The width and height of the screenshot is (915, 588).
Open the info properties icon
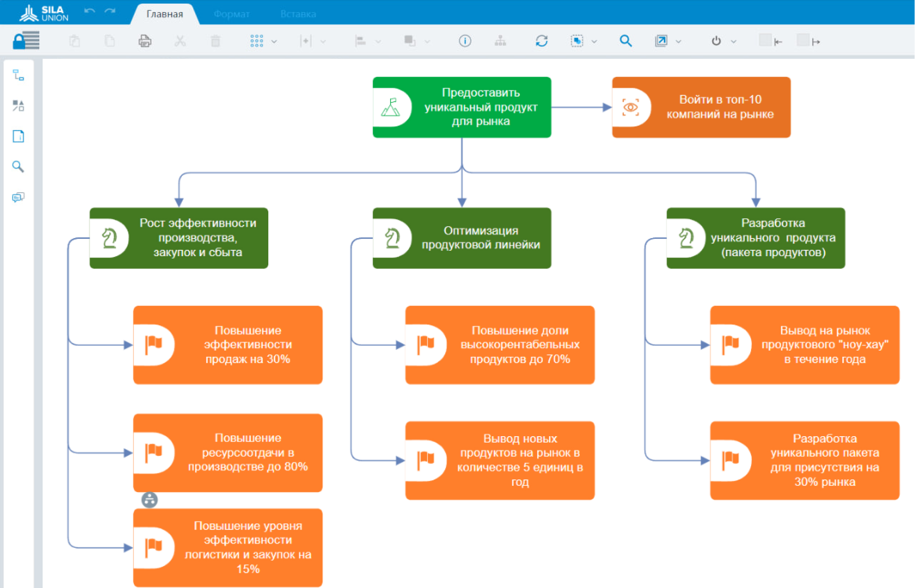[x=464, y=41]
